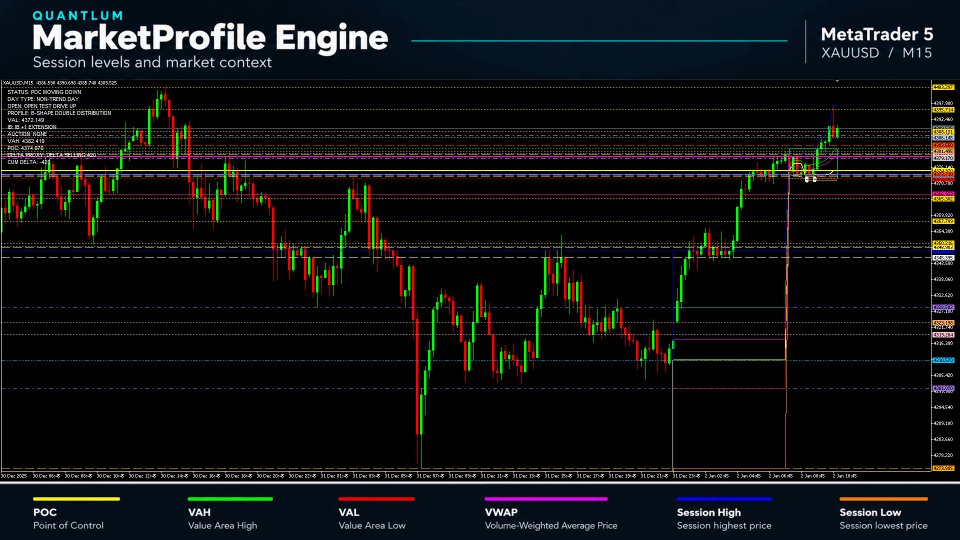The image size is (960, 540).
Task: Click the 'IB: IB +1 EXTENSION' line
Action: (32, 127)
